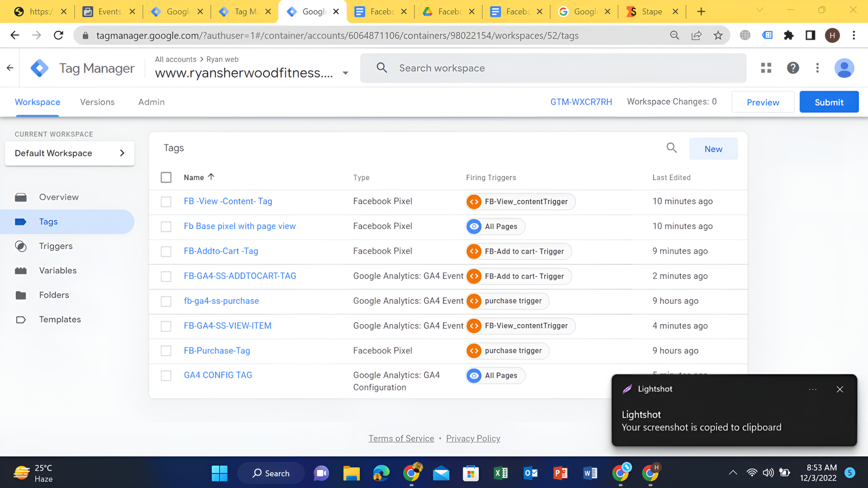
Task: Click the Tag Manager logo icon
Action: 40,68
